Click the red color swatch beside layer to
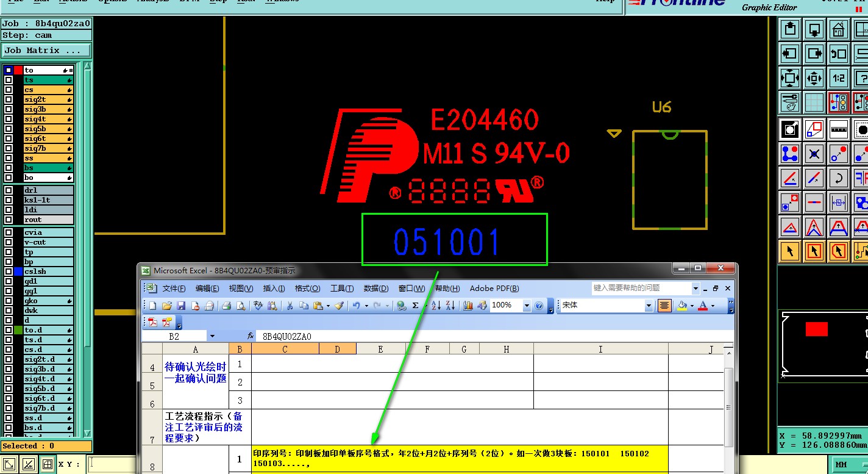Image resolution: width=868 pixels, height=474 pixels. [18, 70]
